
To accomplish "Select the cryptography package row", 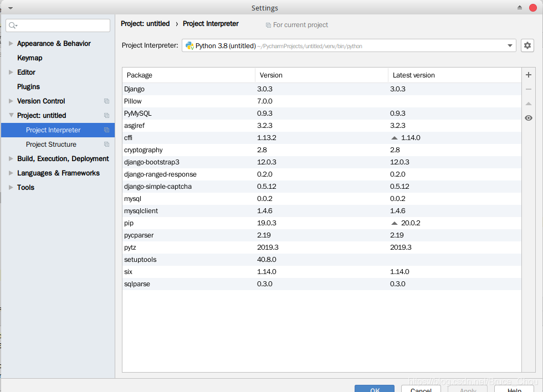I will coord(322,150).
